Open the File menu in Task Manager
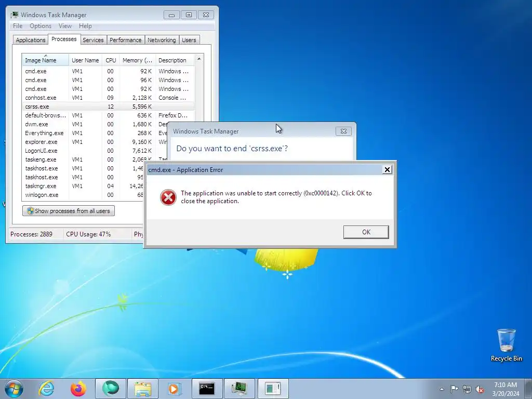Viewport: 532px width, 399px height. 18,26
